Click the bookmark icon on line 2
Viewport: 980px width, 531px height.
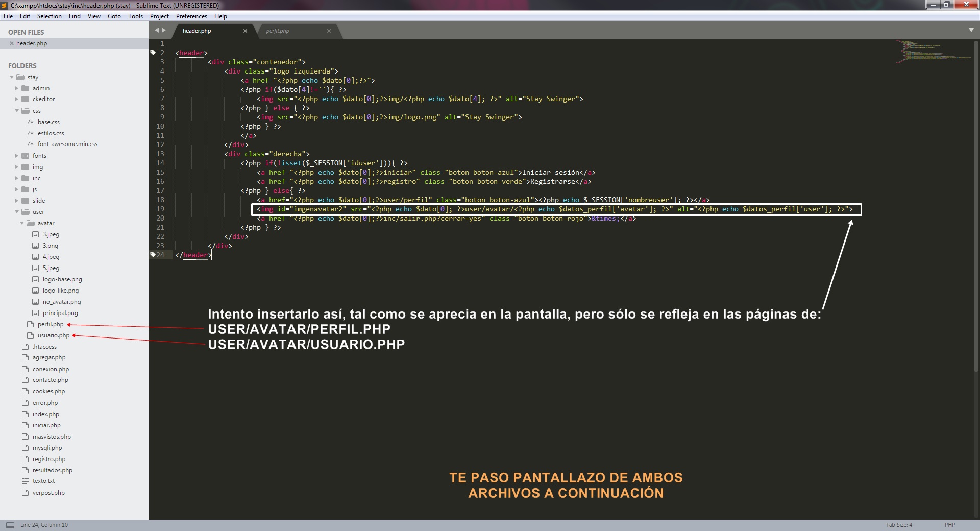(153, 53)
